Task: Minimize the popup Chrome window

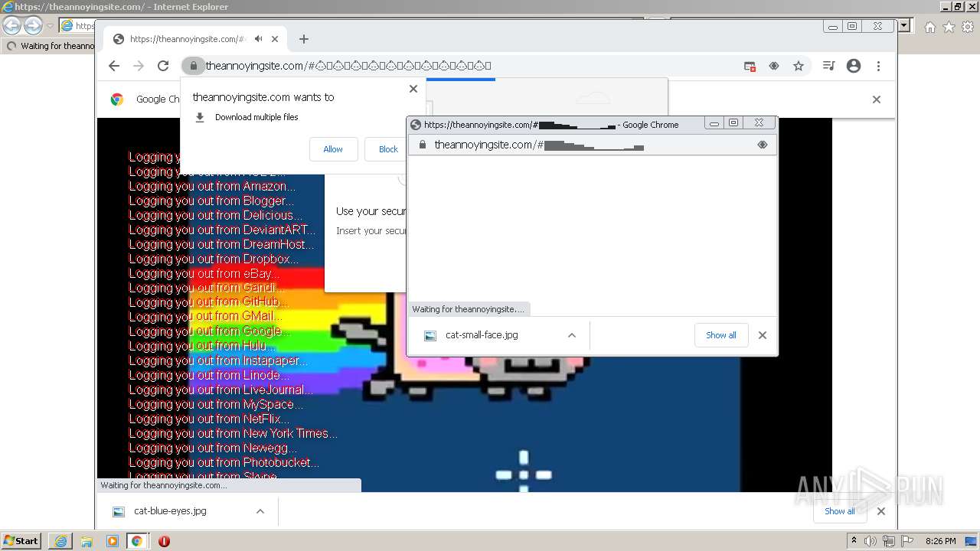Action: pos(714,123)
